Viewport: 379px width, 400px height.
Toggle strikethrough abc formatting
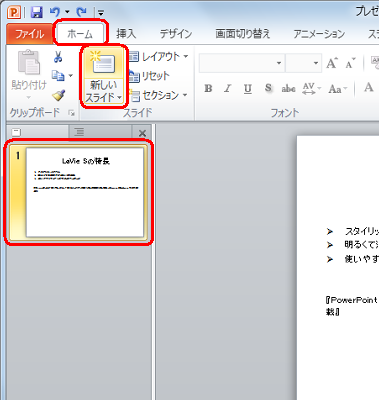(x=288, y=89)
